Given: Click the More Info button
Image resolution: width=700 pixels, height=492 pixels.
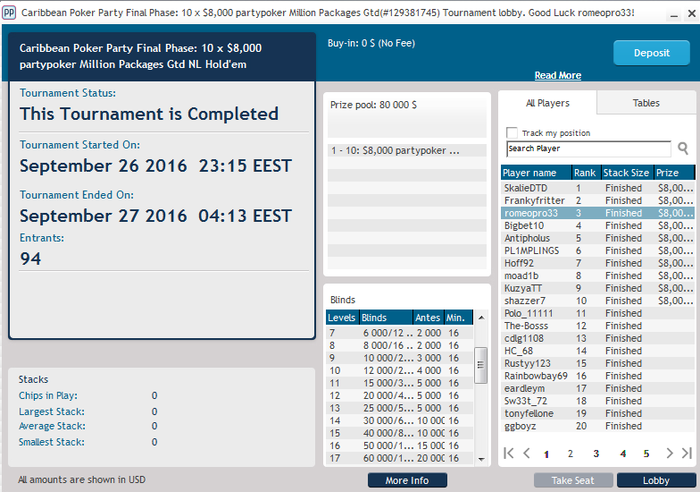Looking at the screenshot, I should coord(407,480).
